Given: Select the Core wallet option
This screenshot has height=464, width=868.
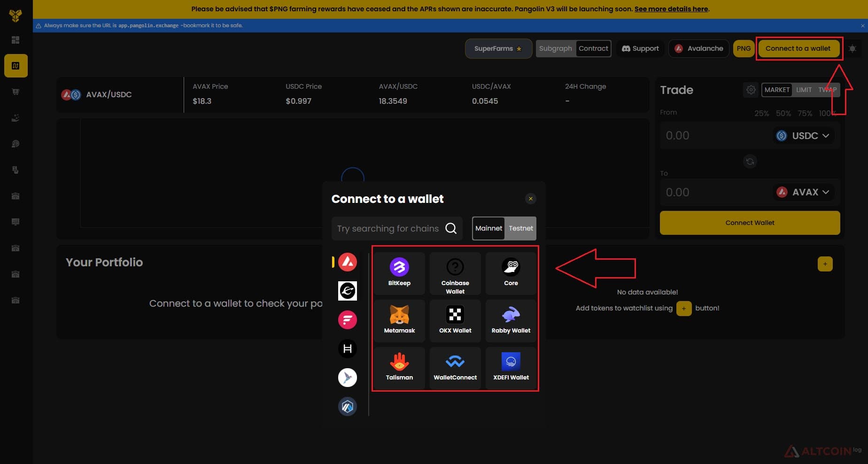Looking at the screenshot, I should coord(511,273).
